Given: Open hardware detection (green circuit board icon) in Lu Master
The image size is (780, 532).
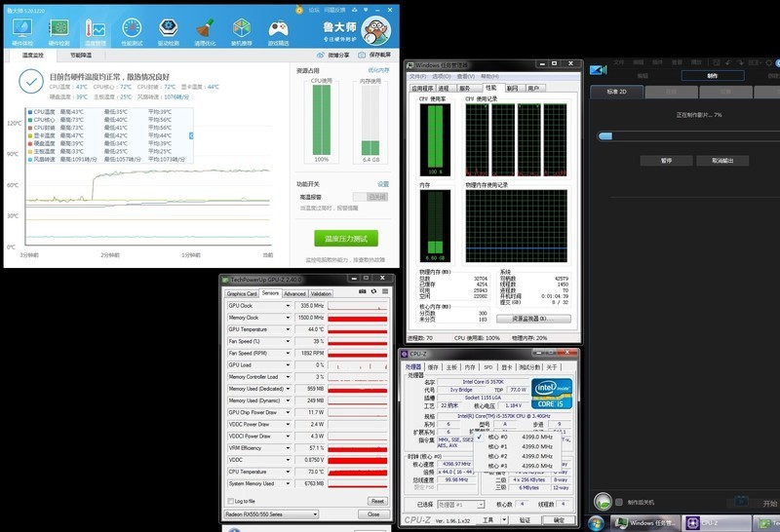Looking at the screenshot, I should click(58, 29).
